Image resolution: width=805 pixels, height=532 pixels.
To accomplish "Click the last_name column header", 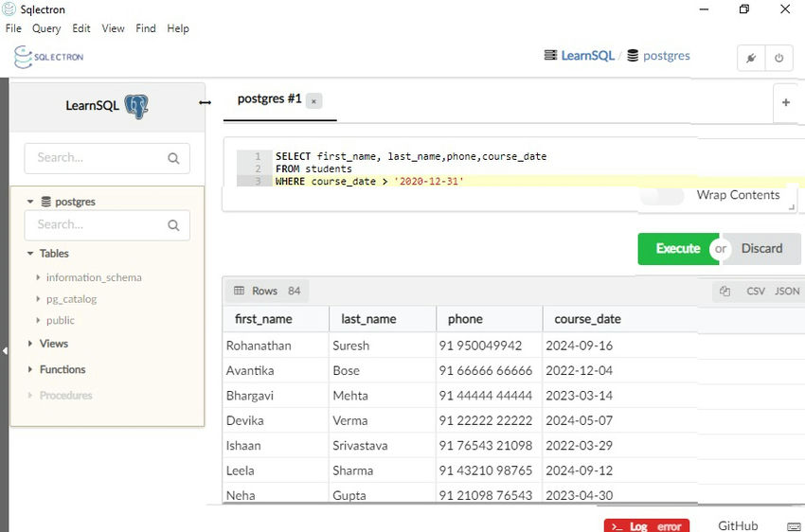I will 383,319.
